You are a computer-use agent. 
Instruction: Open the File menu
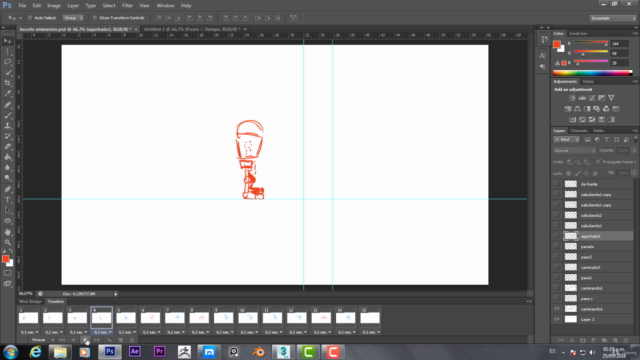point(22,6)
